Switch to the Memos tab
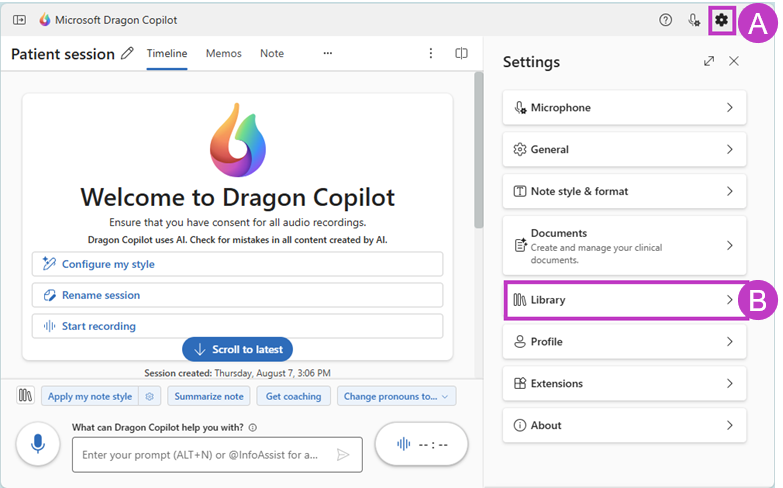This screenshot has height=488, width=783. [x=223, y=54]
